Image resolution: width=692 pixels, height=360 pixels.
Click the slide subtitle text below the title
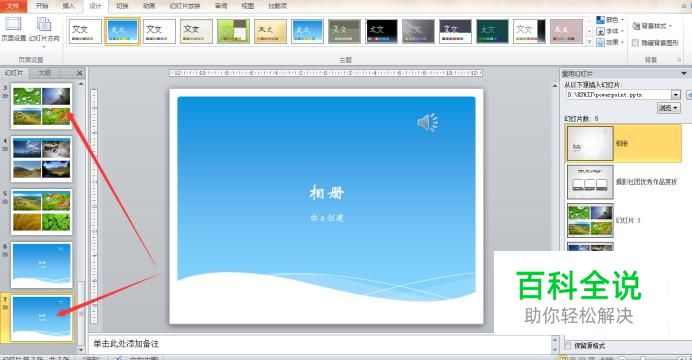[327, 218]
